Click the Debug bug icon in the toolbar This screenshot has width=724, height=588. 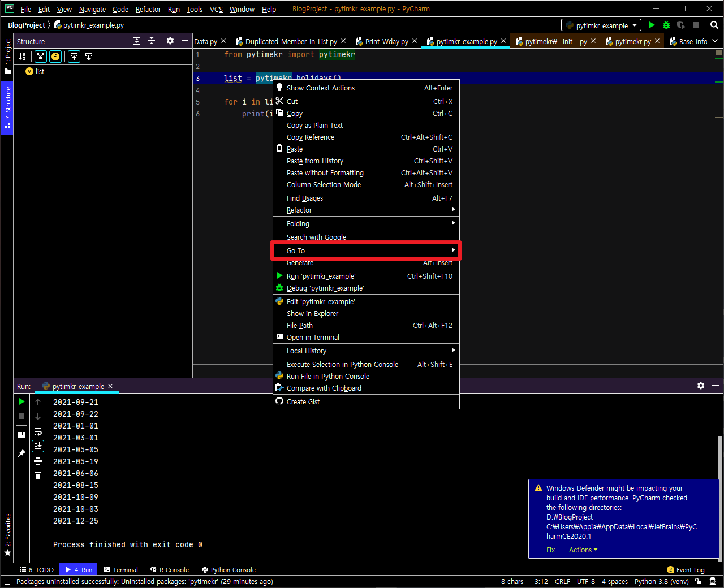tap(666, 25)
